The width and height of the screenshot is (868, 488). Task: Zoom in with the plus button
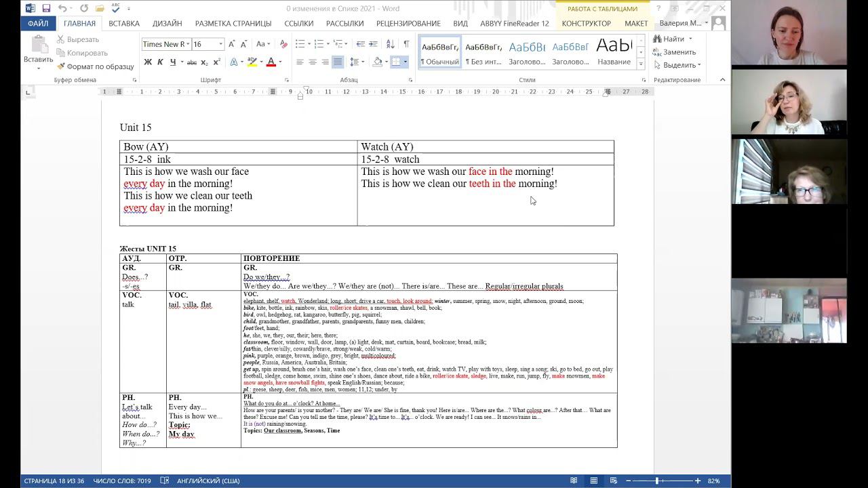(698, 481)
